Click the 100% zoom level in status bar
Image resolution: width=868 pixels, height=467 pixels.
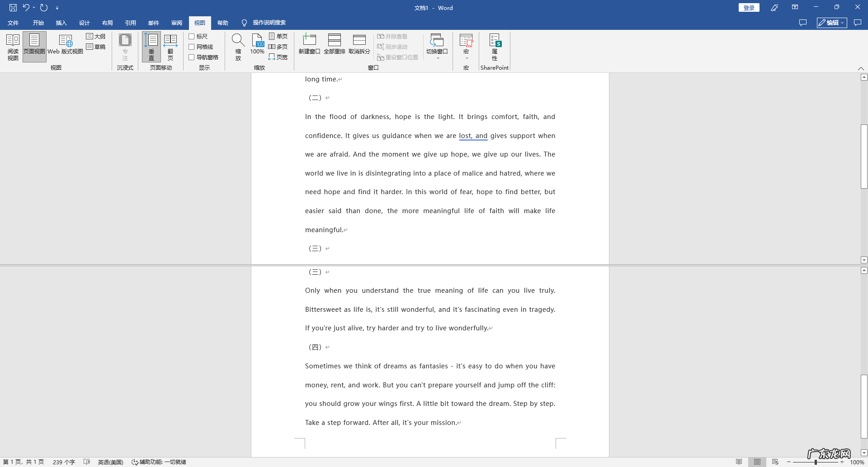pyautogui.click(x=857, y=462)
